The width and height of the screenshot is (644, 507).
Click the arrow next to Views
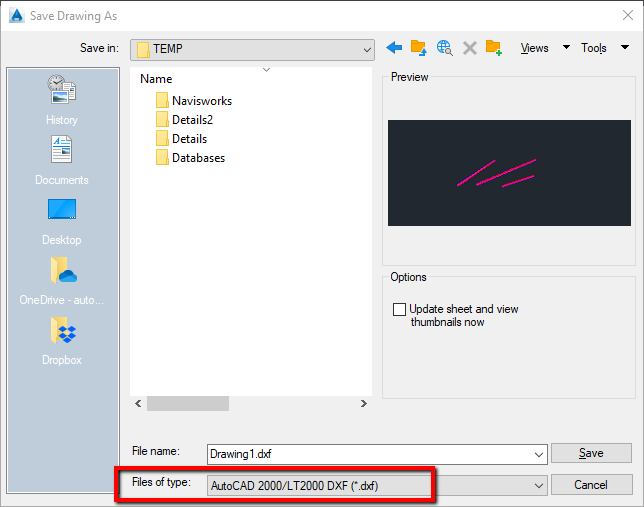click(566, 47)
